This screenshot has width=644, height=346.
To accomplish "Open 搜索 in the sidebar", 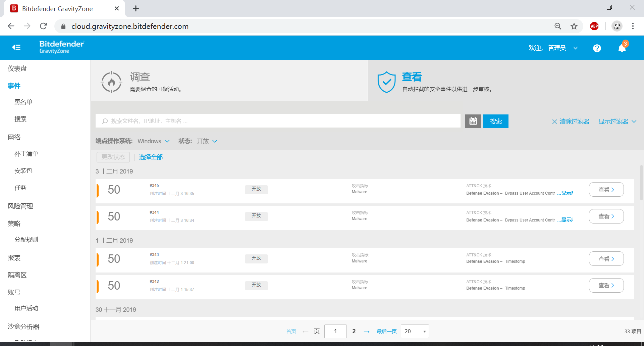I will [x=20, y=119].
